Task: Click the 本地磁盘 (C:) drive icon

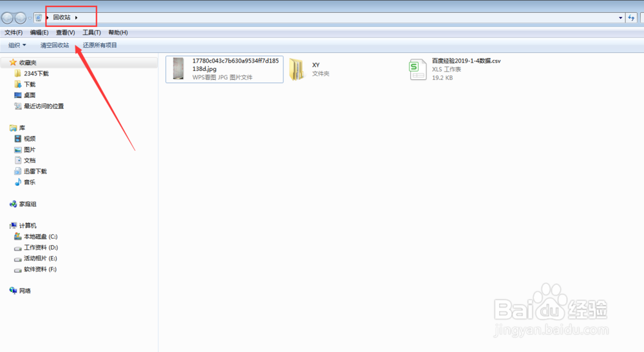Action: pos(17,237)
